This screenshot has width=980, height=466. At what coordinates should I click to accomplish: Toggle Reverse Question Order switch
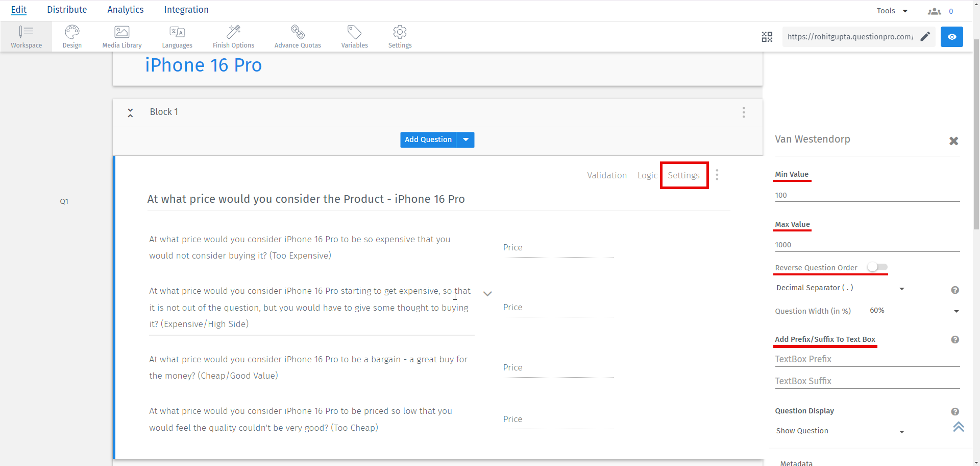click(877, 267)
